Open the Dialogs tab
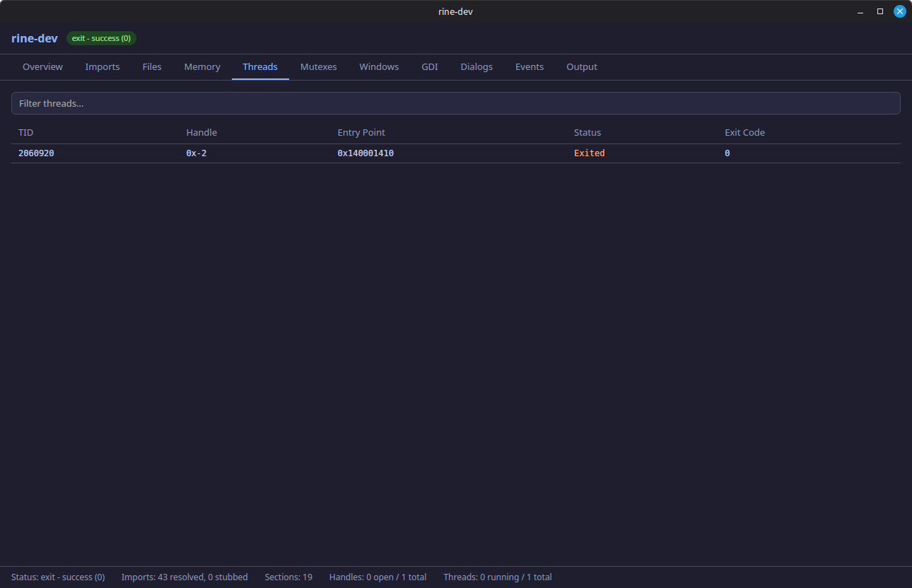Image resolution: width=912 pixels, height=588 pixels. point(476,66)
